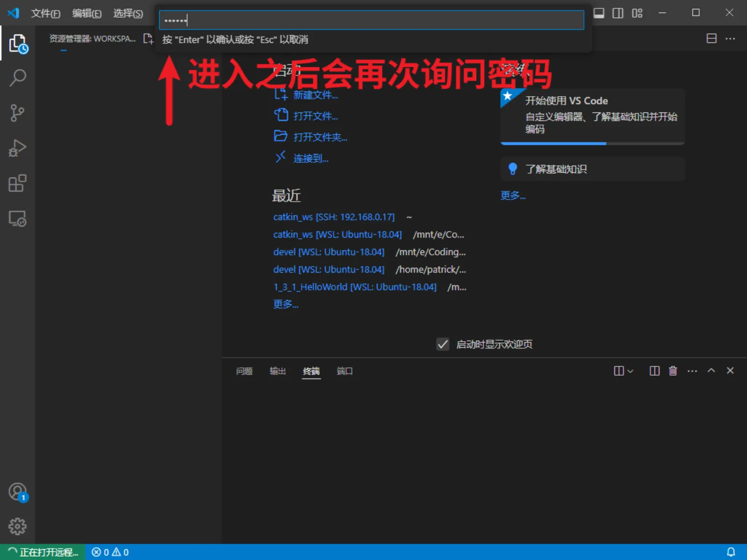Maximize the panel with the chevron toggle
Viewport: 747px width, 560px height.
(711, 371)
